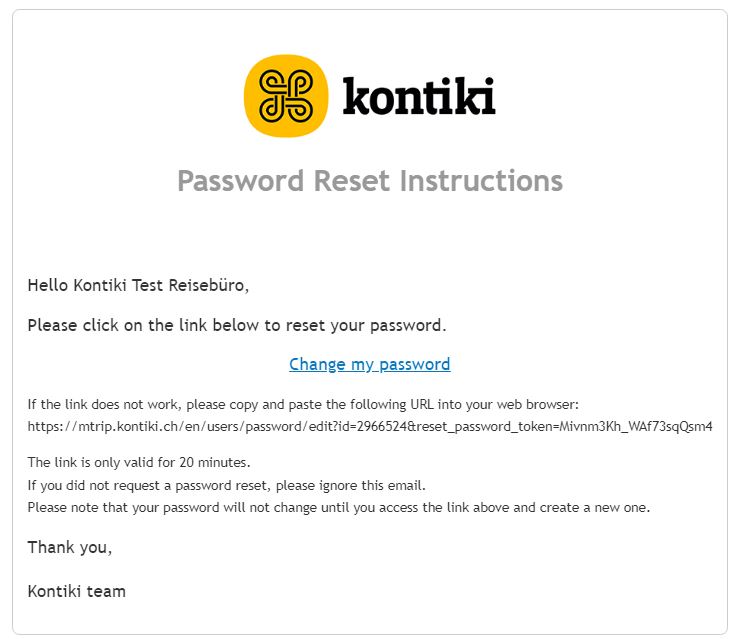Click the 'If the link does not work' line
The image size is (739, 639).
303,404
